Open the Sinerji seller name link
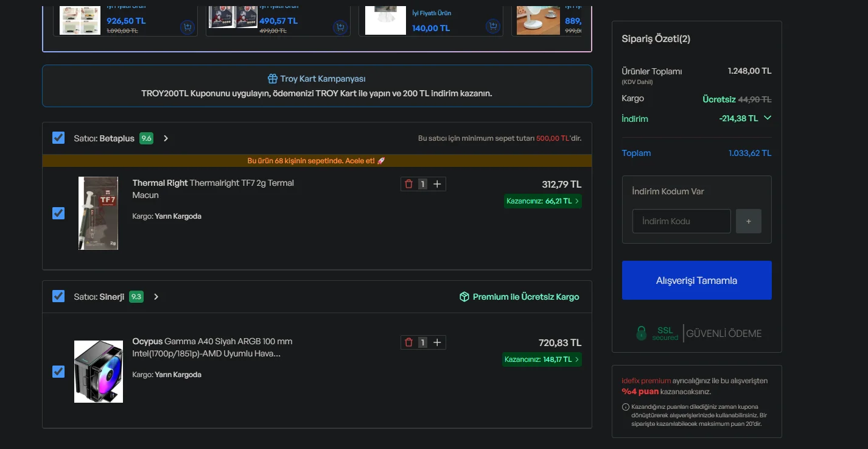The image size is (868, 449). (x=112, y=297)
